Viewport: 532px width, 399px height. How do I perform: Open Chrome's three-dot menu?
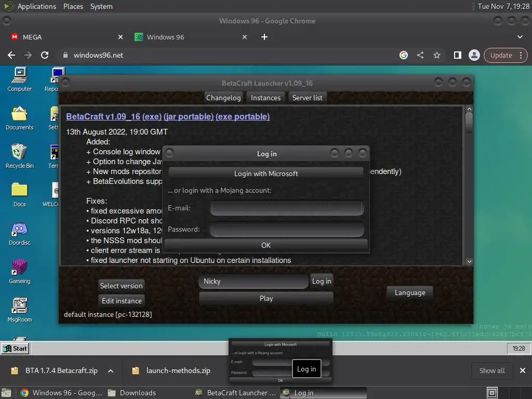[x=521, y=55]
